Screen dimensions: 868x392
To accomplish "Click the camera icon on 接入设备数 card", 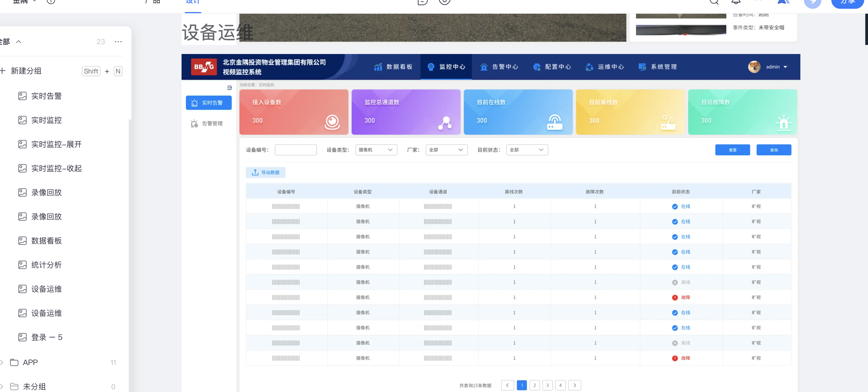I will [x=332, y=122].
